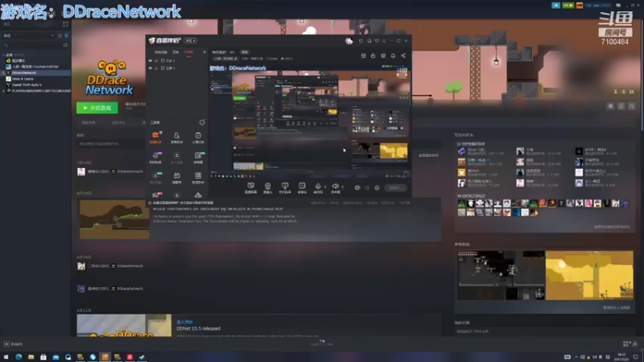The height and width of the screenshot is (362, 644).
Task: Select DDraceNetwork in Steam library list
Action: coord(35,72)
